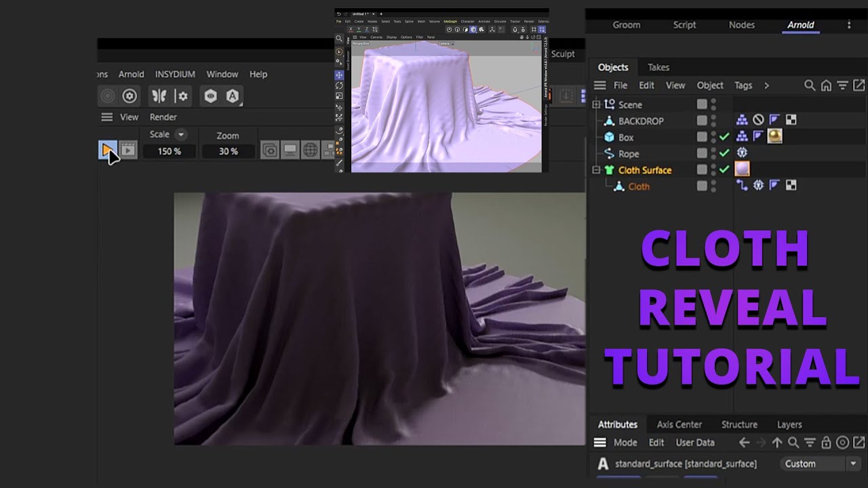The height and width of the screenshot is (488, 868).
Task: Click the hexagon eye preview icon
Action: 212,96
